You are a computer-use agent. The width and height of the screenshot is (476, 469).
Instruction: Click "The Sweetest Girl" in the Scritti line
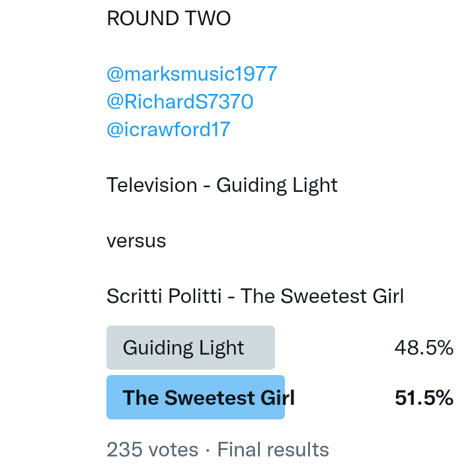pos(322,296)
